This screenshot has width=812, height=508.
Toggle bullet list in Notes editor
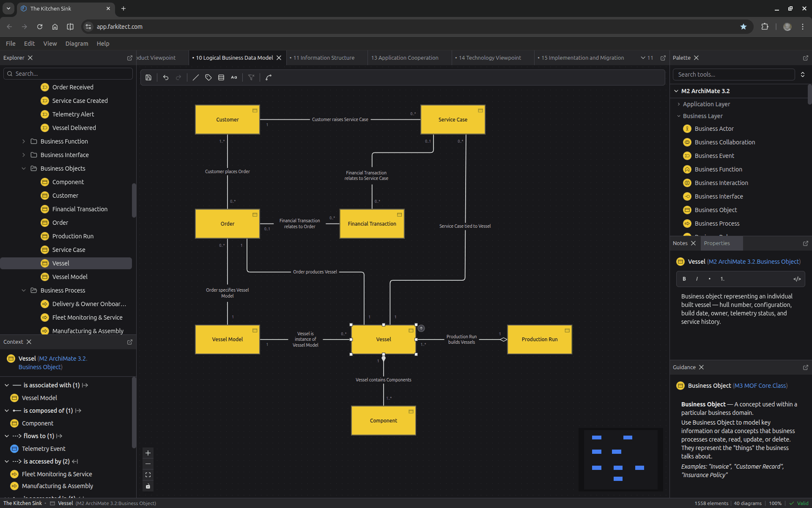coord(710,279)
